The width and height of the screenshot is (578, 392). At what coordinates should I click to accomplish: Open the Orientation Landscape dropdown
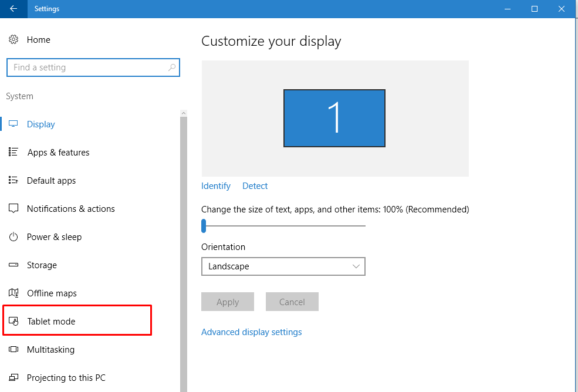point(283,266)
